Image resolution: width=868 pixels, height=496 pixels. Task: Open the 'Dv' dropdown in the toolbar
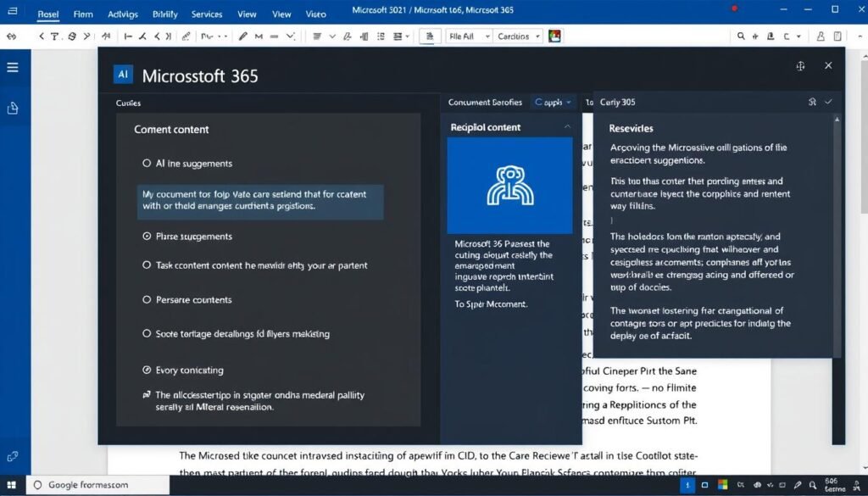[214, 36]
